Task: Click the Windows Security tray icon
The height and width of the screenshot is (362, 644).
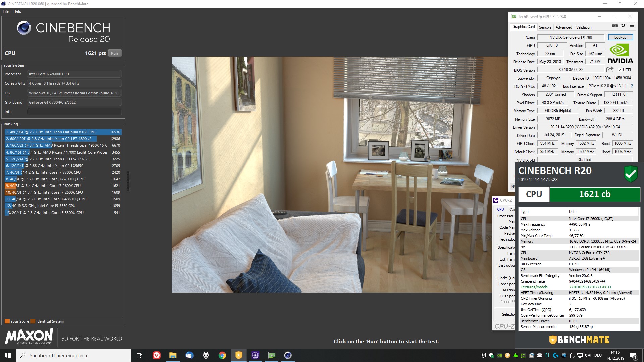Action: pyautogui.click(x=491, y=355)
